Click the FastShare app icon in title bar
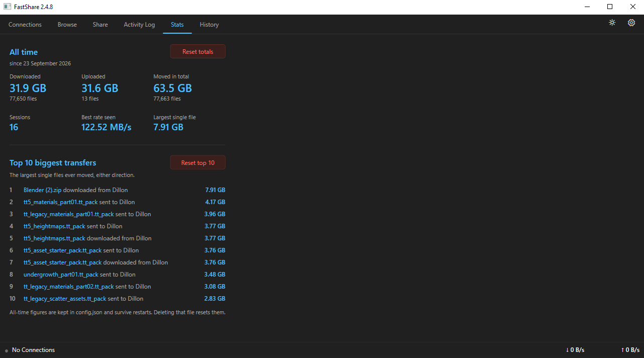The width and height of the screenshot is (644, 358). pos(8,7)
